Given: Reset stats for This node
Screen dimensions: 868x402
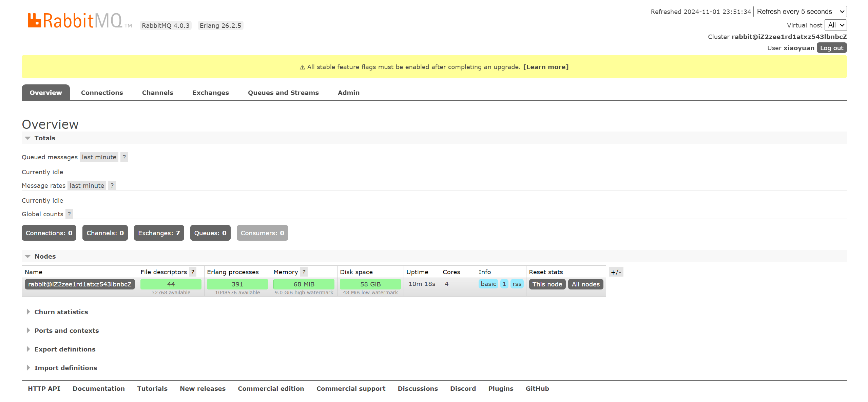Looking at the screenshot, I should tap(547, 284).
